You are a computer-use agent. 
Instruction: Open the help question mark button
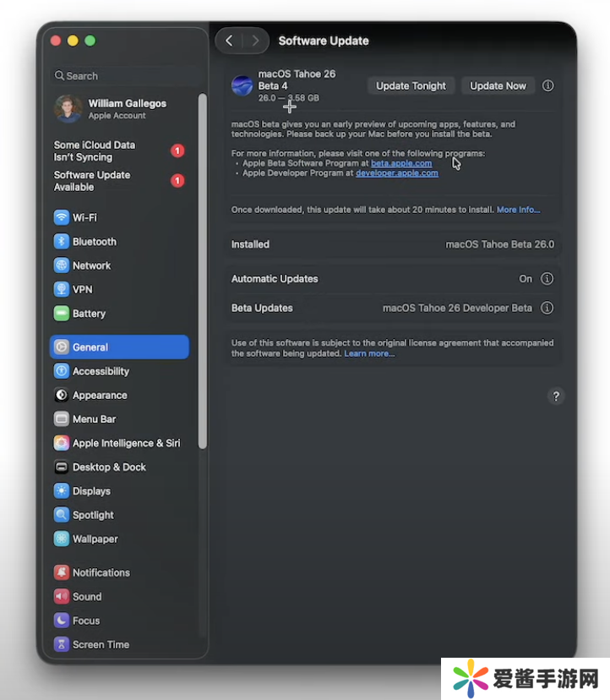pos(555,396)
